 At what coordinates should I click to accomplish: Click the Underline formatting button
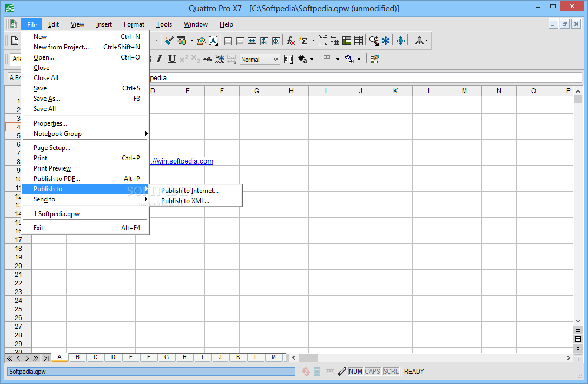[172, 59]
